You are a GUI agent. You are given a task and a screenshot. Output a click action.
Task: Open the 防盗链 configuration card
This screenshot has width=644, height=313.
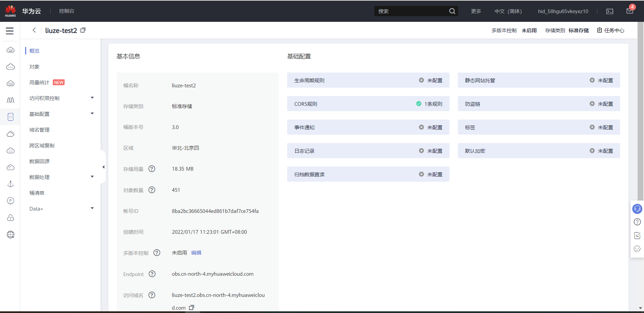pos(539,104)
